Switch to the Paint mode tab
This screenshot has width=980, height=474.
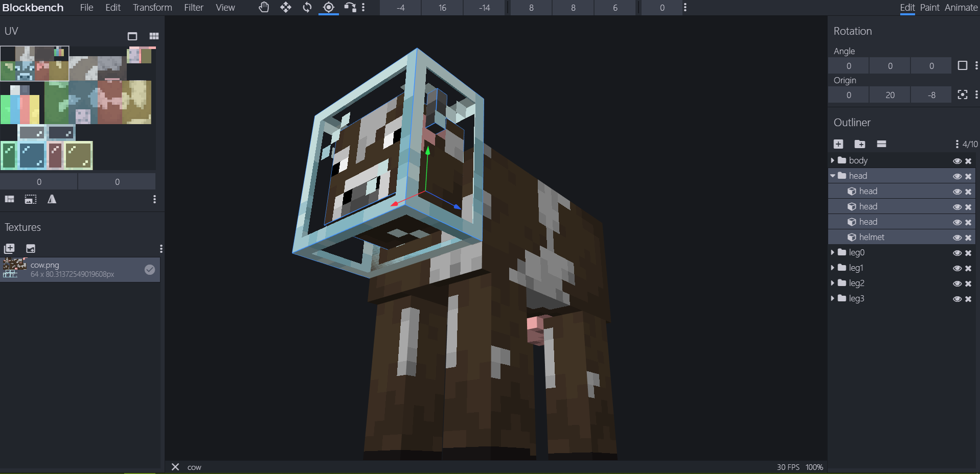[930, 7]
